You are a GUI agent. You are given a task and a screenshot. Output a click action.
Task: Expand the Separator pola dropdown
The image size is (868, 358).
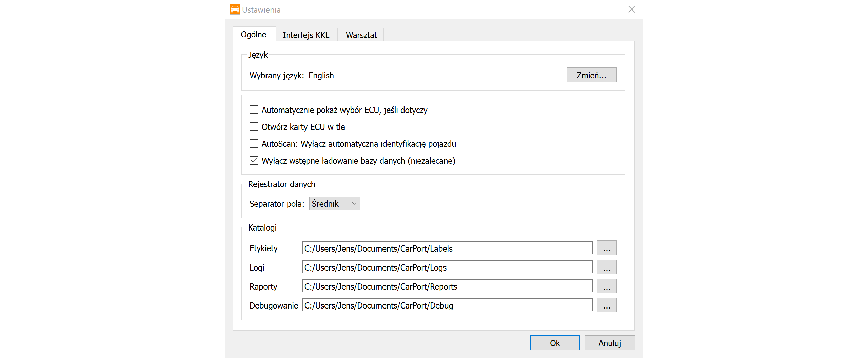click(x=334, y=204)
